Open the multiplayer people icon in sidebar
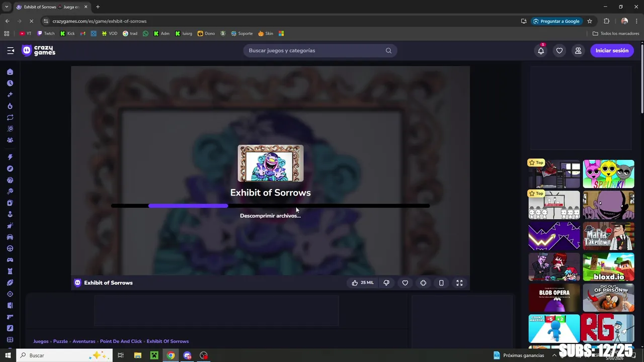Screen dimensions: 644x362 point(10,140)
